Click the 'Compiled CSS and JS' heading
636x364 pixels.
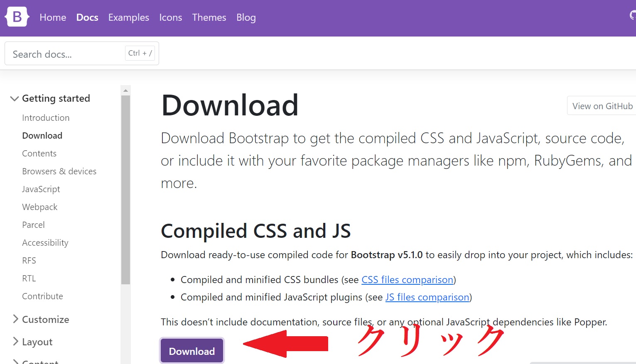click(256, 231)
